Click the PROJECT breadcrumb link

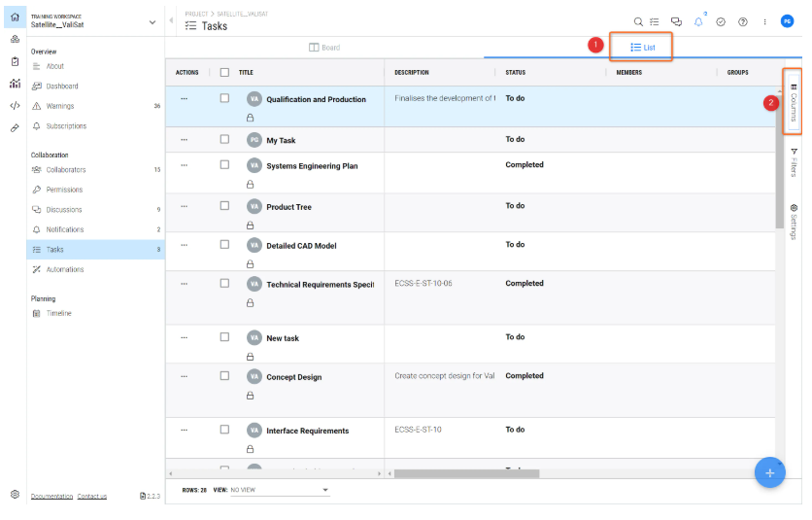(196, 14)
